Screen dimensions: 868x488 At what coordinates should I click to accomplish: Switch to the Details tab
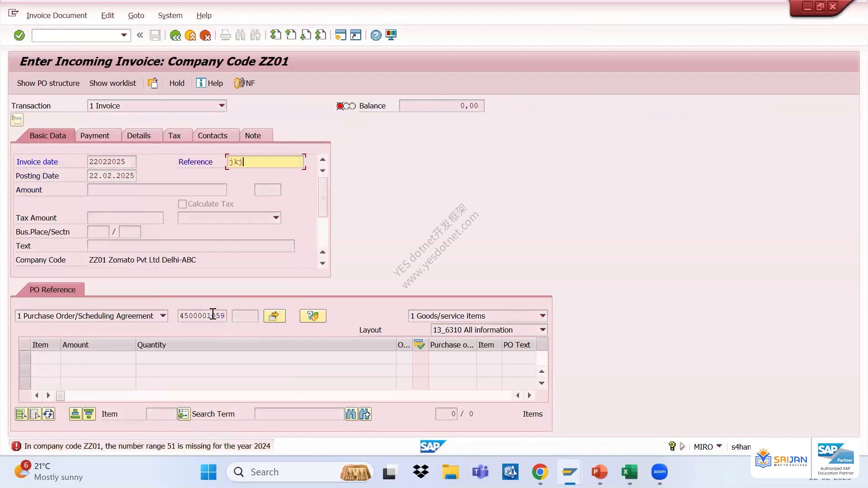(139, 136)
